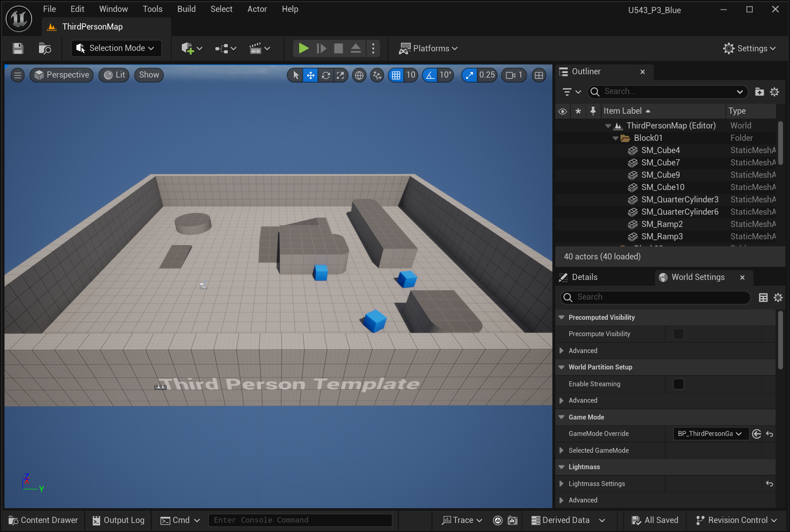The width and height of the screenshot is (790, 532).
Task: Open the Cinematics clapperboard menu
Action: click(259, 48)
